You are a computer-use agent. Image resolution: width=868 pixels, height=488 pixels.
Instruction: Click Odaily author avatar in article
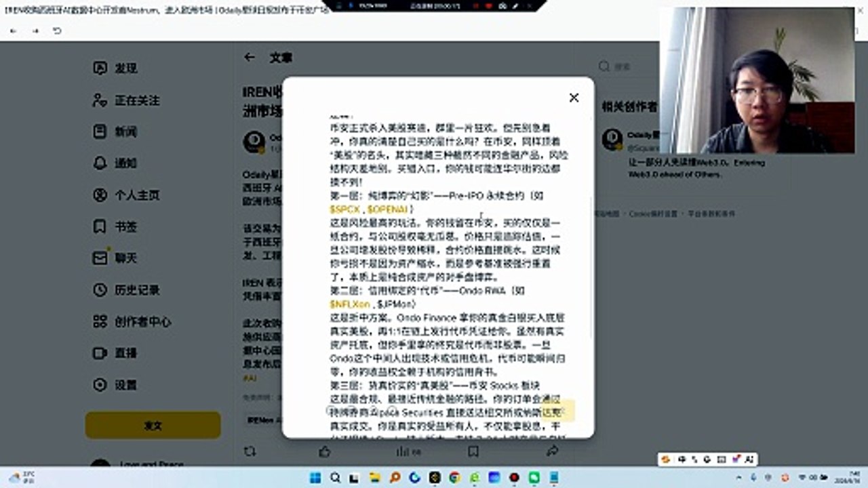click(254, 142)
